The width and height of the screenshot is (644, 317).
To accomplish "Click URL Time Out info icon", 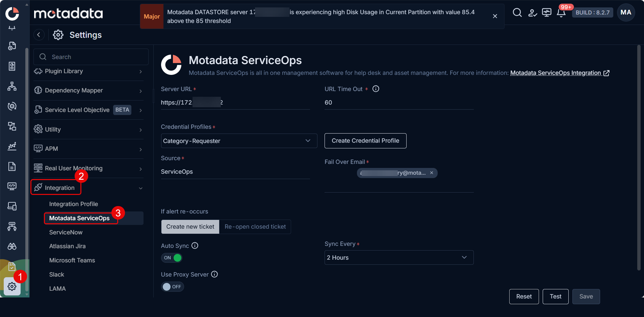I will (x=376, y=89).
